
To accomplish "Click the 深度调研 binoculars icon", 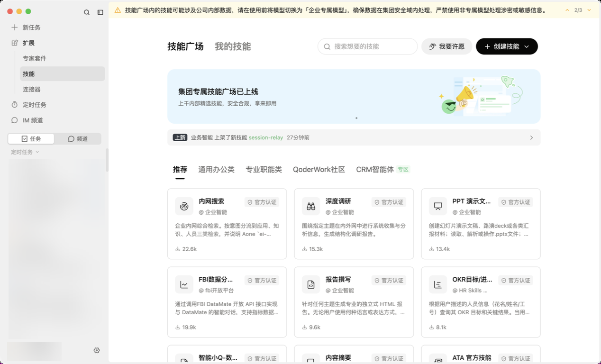I will click(311, 206).
